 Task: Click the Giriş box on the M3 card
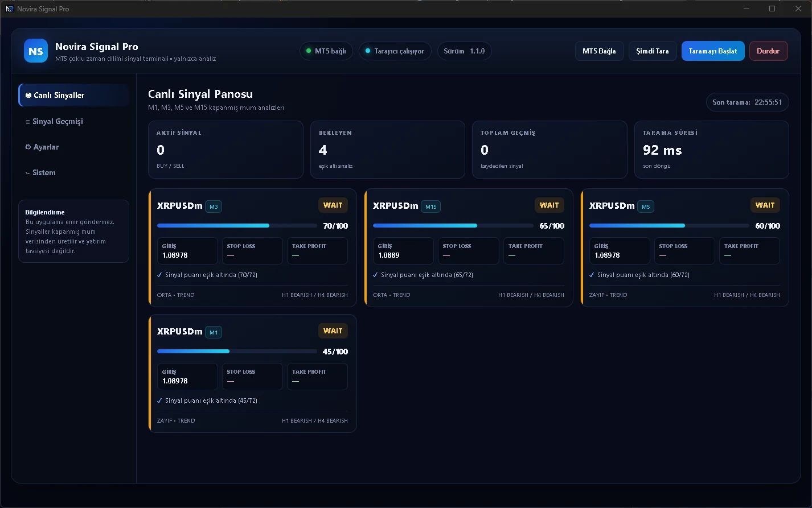pyautogui.click(x=187, y=251)
